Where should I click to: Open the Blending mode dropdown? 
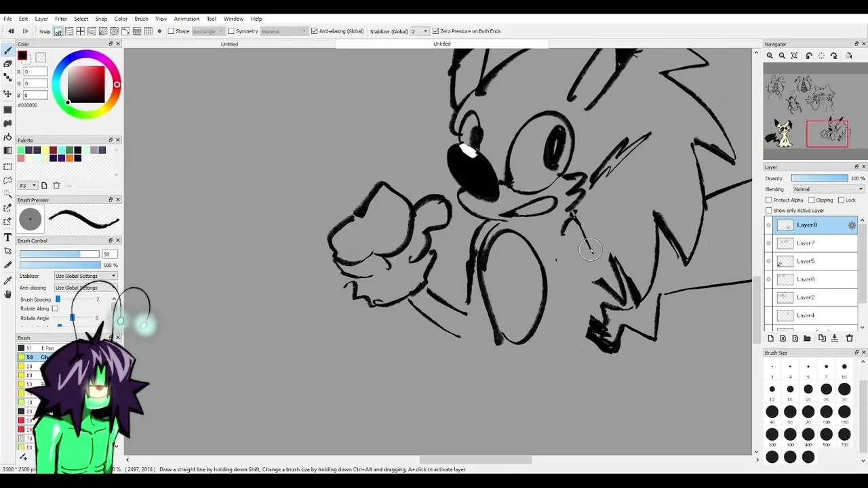tap(827, 189)
